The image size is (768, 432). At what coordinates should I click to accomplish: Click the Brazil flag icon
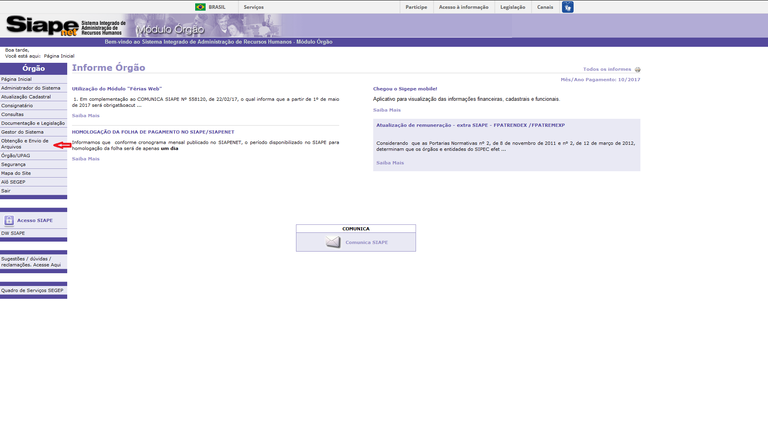pyautogui.click(x=200, y=7)
